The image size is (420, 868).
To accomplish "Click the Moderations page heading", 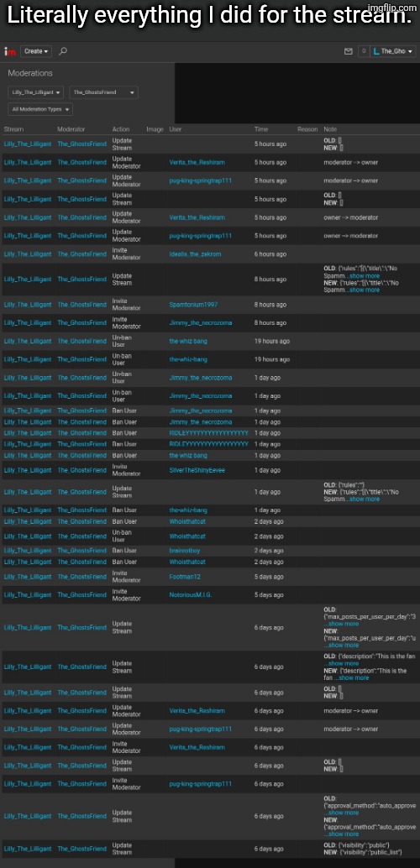I will click(x=30, y=73).
